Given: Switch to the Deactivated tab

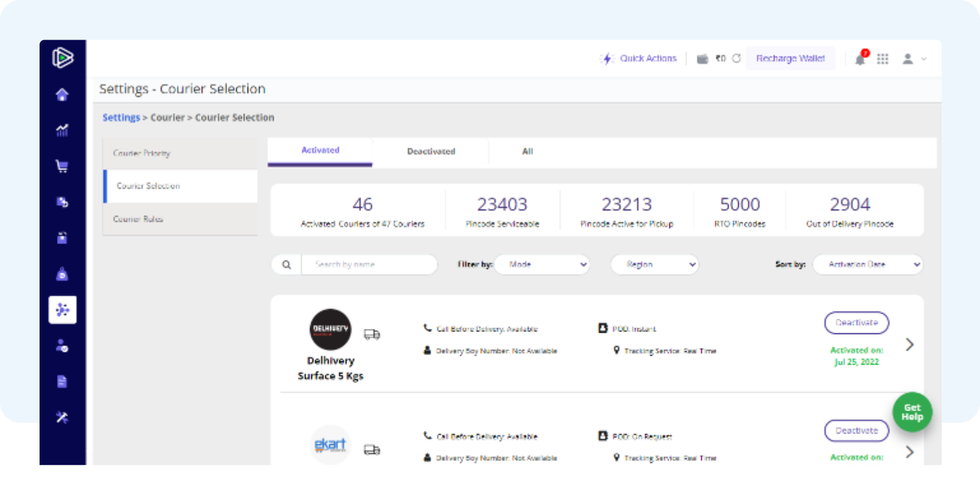Looking at the screenshot, I should [x=431, y=152].
